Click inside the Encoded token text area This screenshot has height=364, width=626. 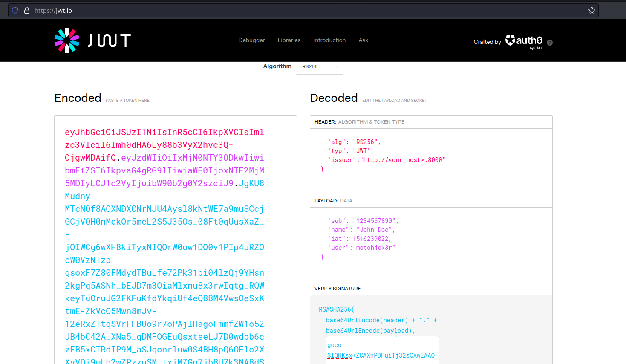coord(176,240)
